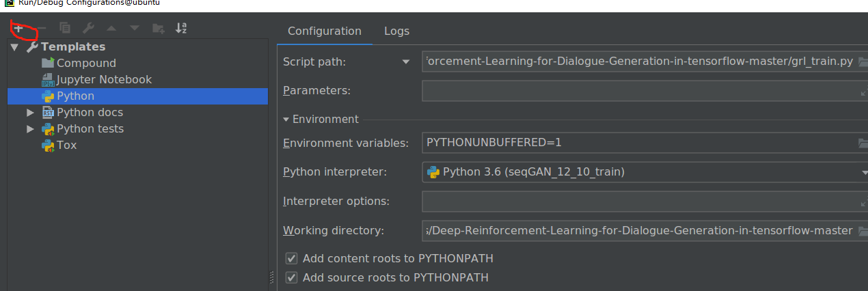The height and width of the screenshot is (291, 868).
Task: Click the Remove Configuration minus icon
Action: pyautogui.click(x=42, y=29)
